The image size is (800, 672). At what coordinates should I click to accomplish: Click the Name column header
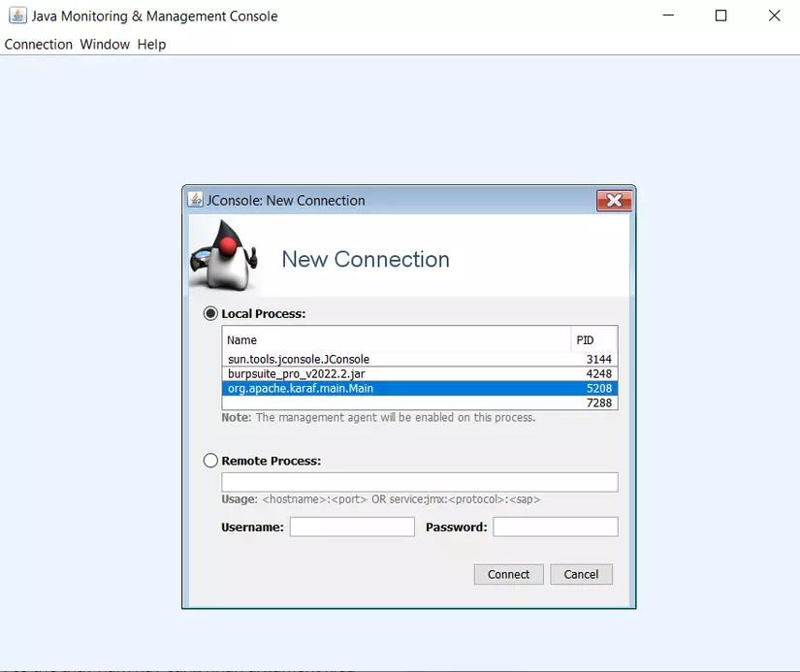pos(396,339)
